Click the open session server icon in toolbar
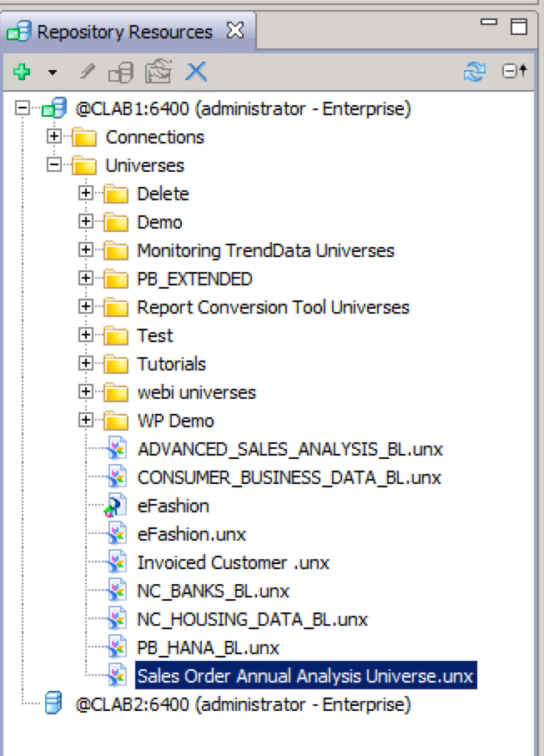Viewport: 544px width, 756px height. coord(121,73)
